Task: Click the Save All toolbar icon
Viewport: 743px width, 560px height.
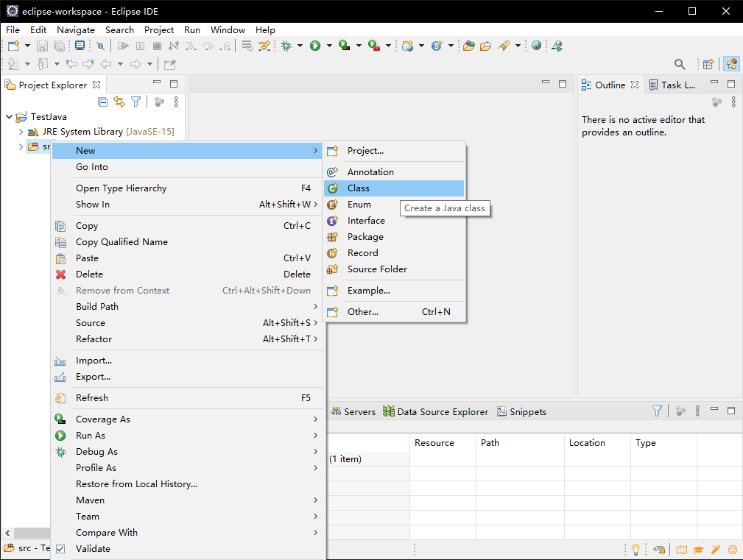Action: tap(59, 46)
